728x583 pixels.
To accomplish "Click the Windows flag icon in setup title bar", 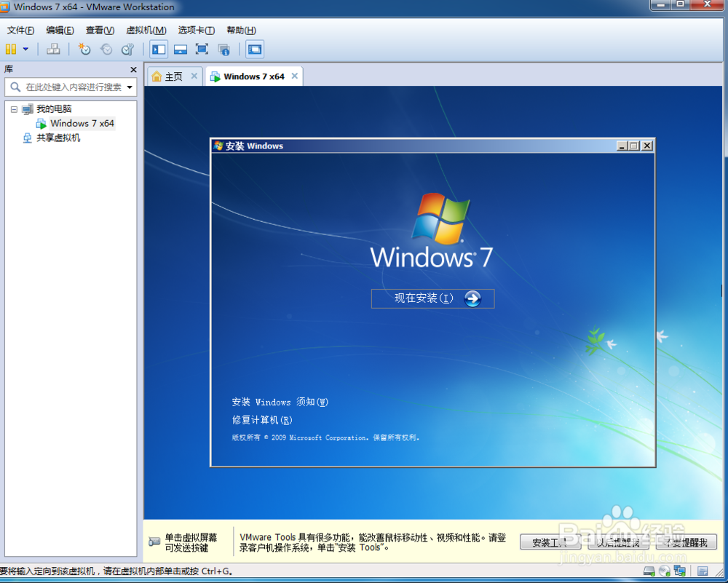I will [218, 146].
